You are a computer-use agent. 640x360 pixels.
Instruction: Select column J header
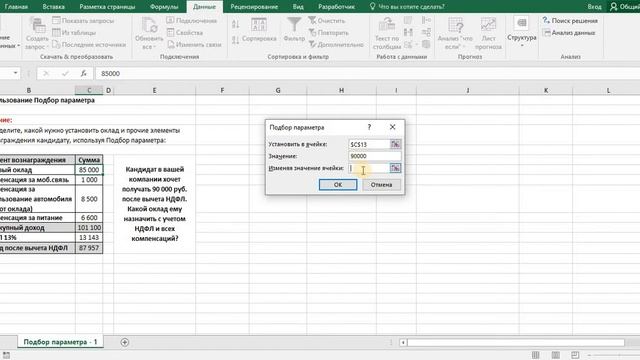468,90
